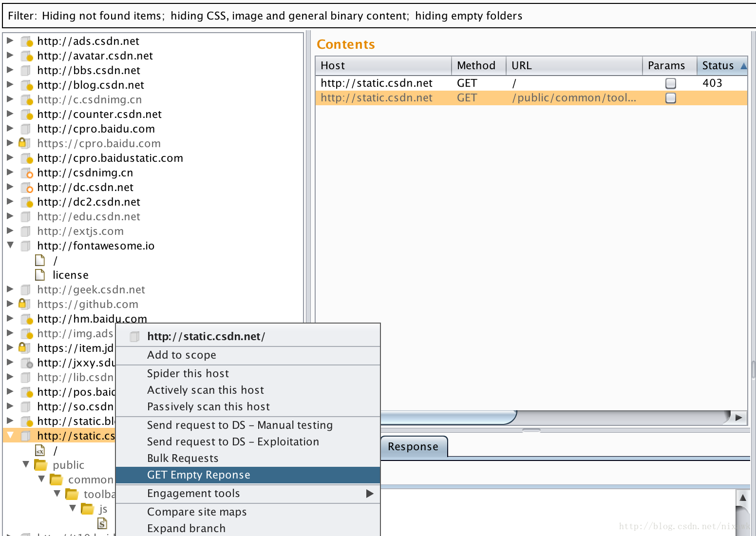Click the github.com lock icon

24,304
